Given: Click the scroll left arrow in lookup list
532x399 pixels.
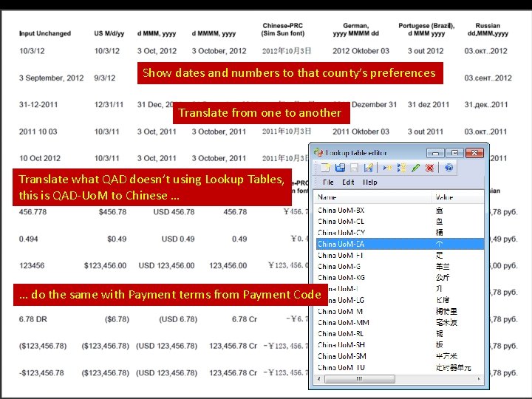Looking at the screenshot, I should click(319, 379).
